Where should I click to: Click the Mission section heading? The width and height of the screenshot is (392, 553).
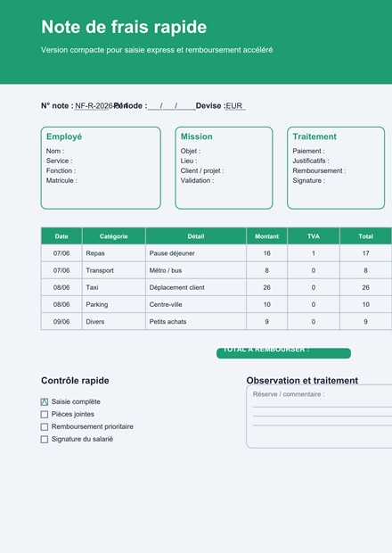click(x=197, y=136)
